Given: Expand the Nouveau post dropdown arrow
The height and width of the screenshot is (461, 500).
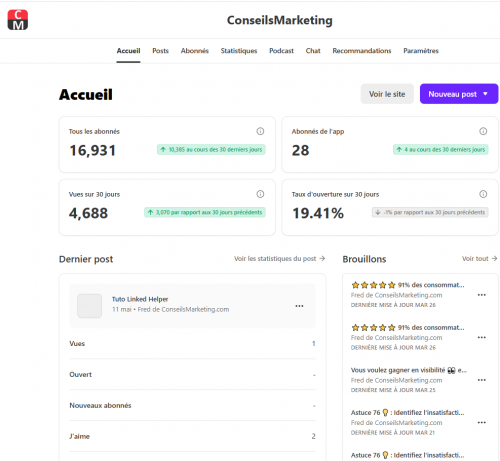Looking at the screenshot, I should point(485,94).
